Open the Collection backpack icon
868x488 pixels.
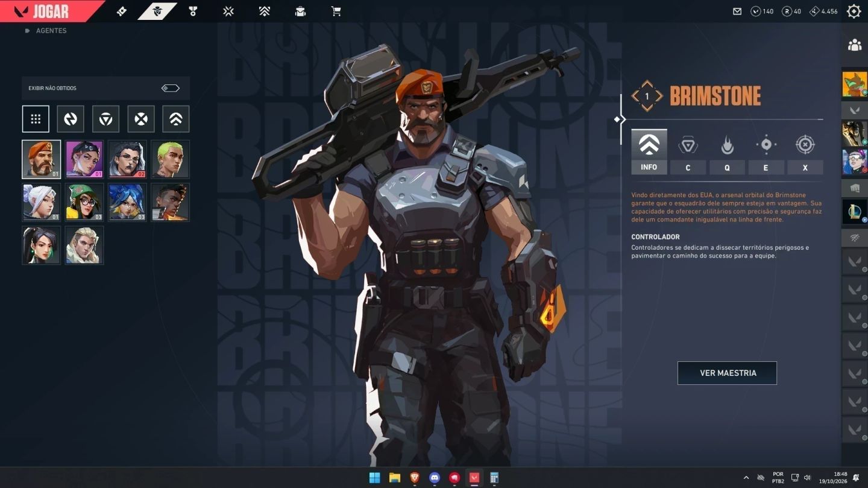click(x=300, y=11)
